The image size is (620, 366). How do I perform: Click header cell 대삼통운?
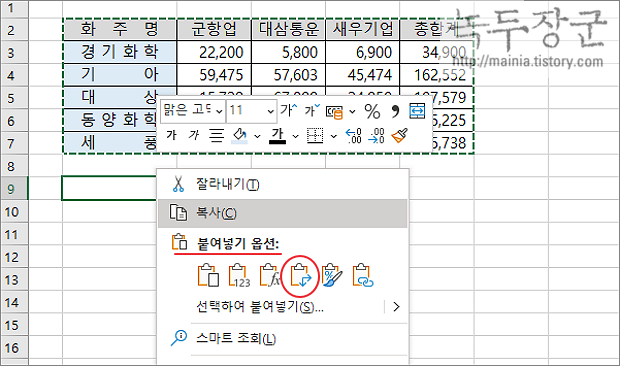(288, 30)
